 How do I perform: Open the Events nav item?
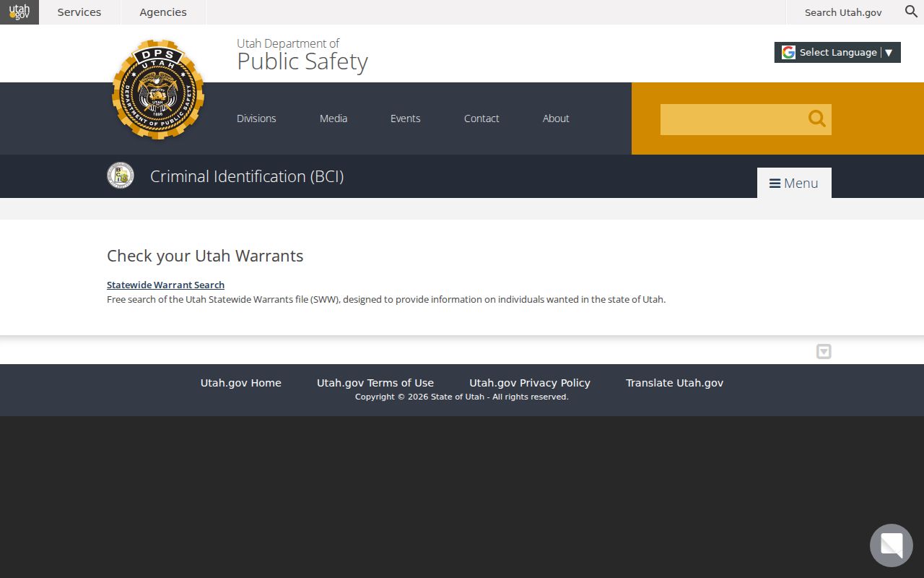coord(406,118)
